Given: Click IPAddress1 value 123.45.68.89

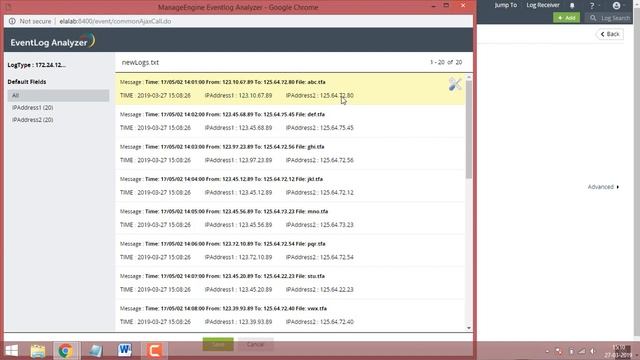Looking at the screenshot, I should point(255,128).
